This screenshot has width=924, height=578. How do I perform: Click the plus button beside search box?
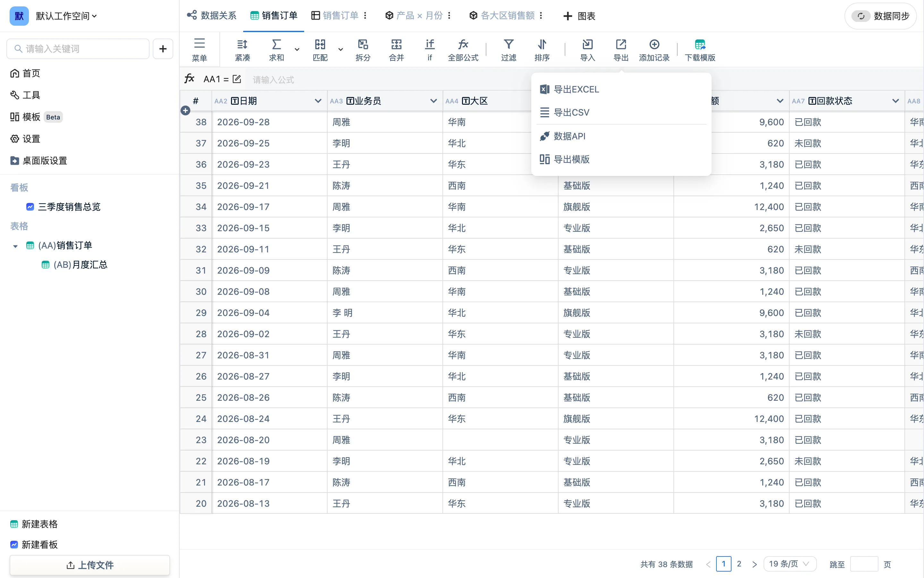pyautogui.click(x=163, y=49)
